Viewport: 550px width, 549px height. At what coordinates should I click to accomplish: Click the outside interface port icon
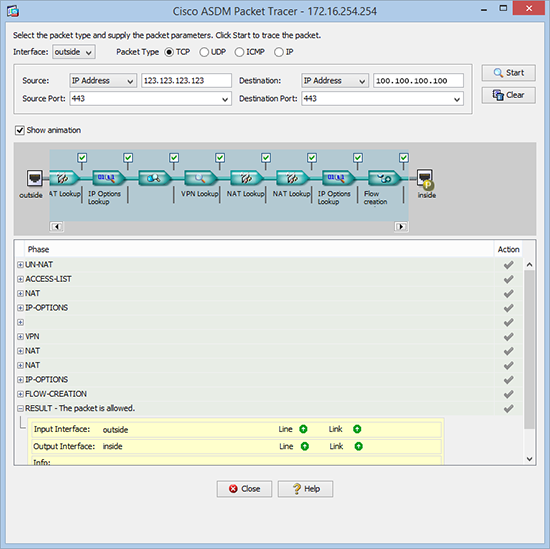[34, 178]
